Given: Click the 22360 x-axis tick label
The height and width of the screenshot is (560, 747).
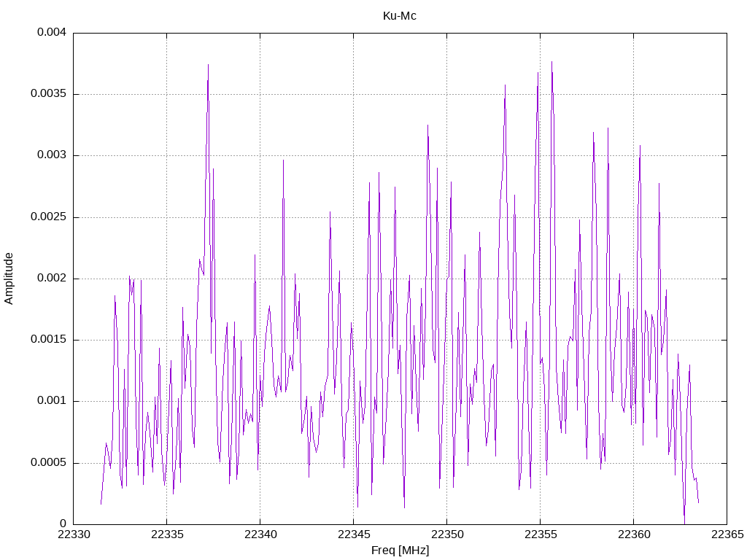Looking at the screenshot, I should pos(634,534).
